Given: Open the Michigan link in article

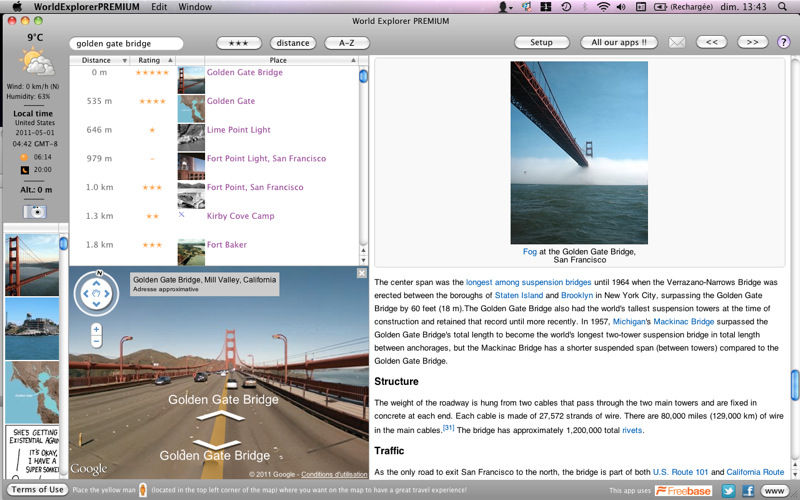Looking at the screenshot, I should pyautogui.click(x=629, y=321).
